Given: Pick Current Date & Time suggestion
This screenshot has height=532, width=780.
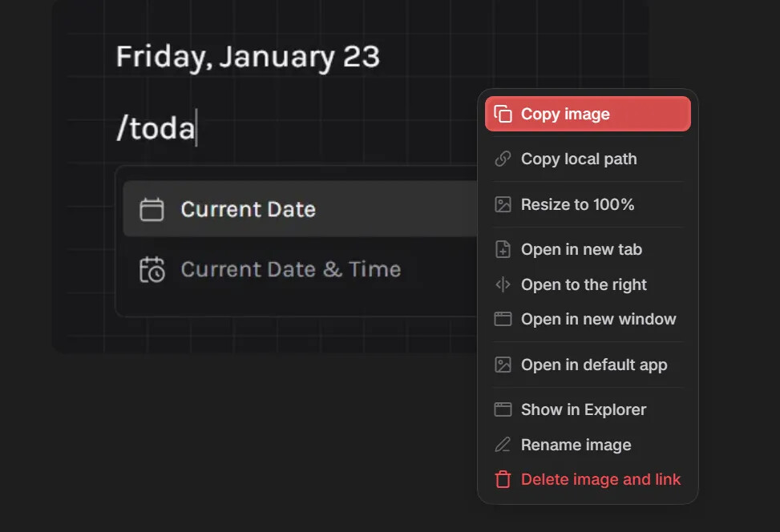Looking at the screenshot, I should [290, 270].
